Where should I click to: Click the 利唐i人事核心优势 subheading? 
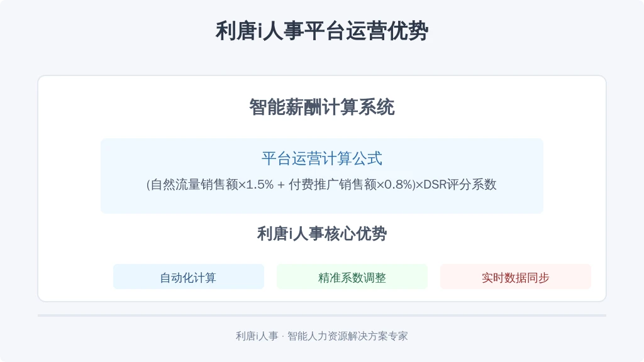pos(322,234)
